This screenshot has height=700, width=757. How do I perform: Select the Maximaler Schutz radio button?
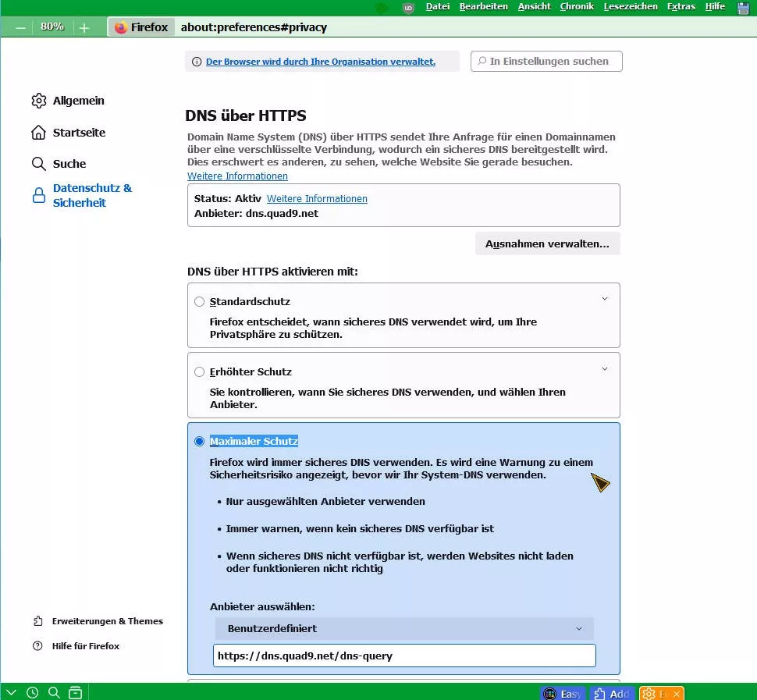[199, 441]
